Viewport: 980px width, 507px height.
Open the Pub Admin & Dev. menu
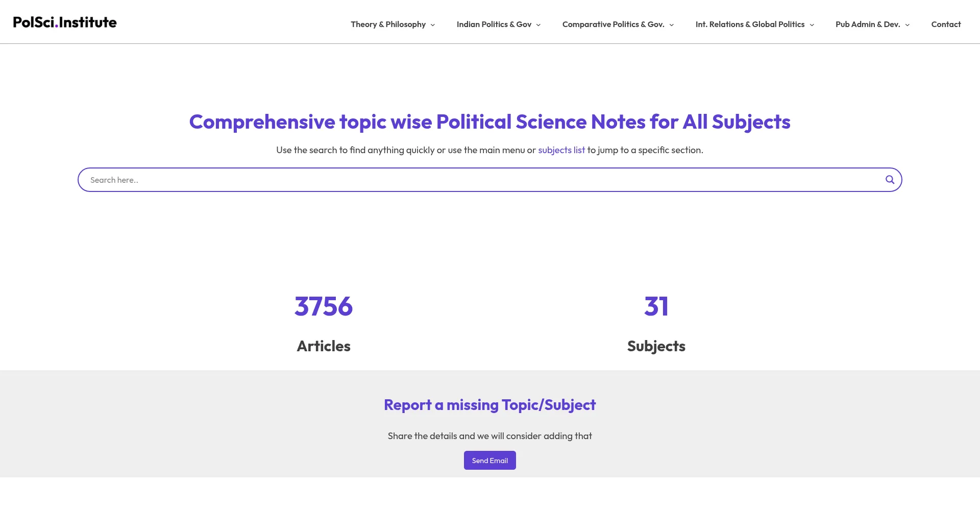tap(868, 25)
